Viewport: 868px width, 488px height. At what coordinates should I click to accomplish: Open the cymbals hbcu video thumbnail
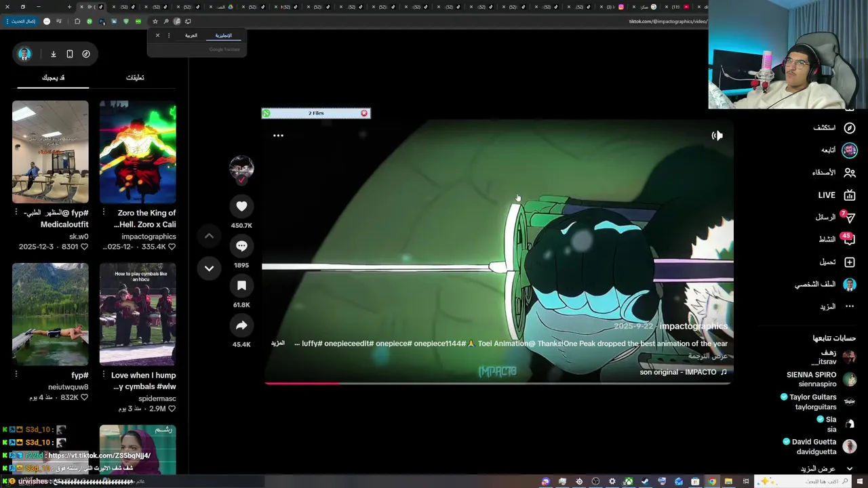pos(138,314)
